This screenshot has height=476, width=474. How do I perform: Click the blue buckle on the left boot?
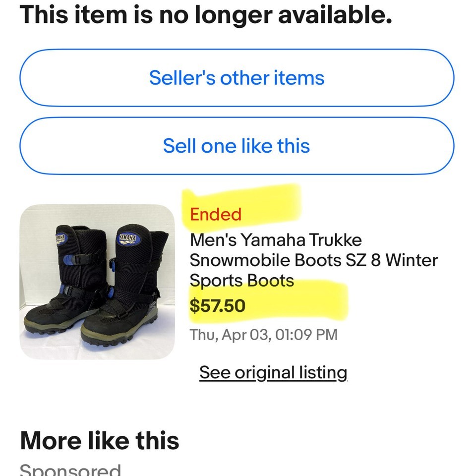68,260
